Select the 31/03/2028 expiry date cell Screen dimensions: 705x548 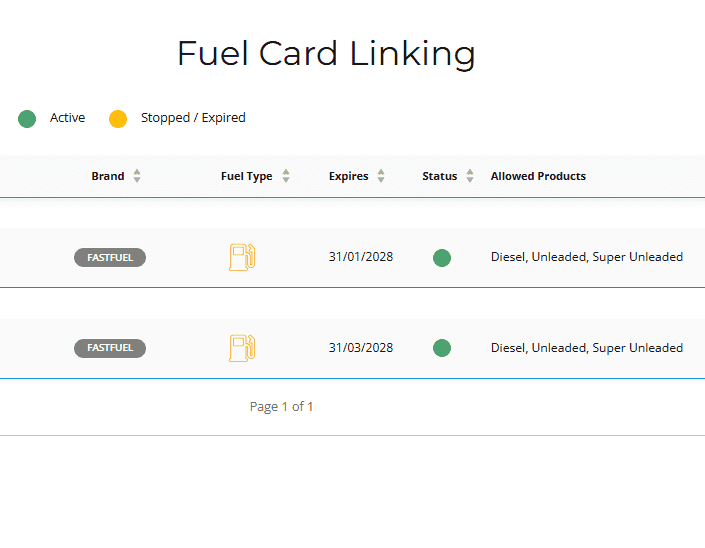pyautogui.click(x=360, y=348)
